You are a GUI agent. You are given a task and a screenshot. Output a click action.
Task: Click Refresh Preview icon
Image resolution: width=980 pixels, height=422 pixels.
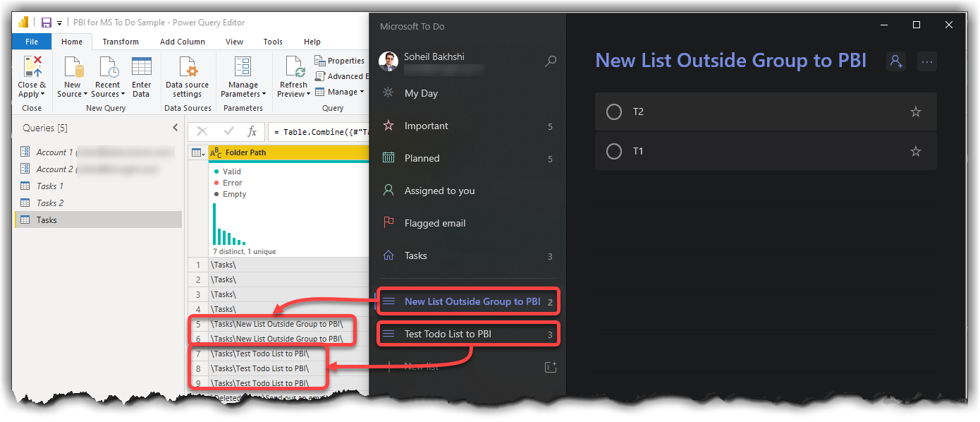tap(294, 66)
